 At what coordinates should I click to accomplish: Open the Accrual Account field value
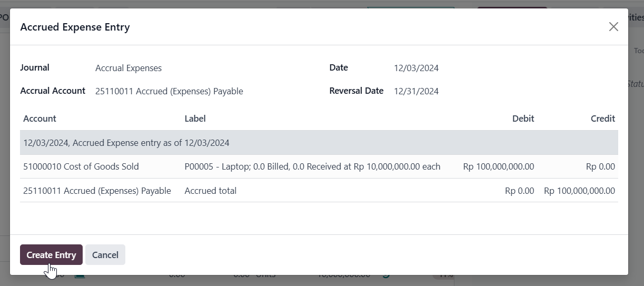click(169, 91)
